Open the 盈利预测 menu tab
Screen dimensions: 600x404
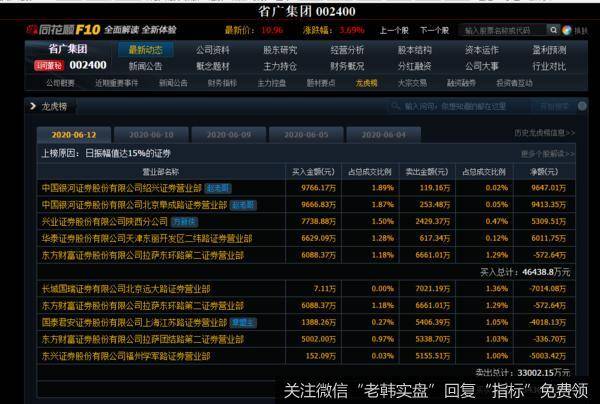[549, 50]
